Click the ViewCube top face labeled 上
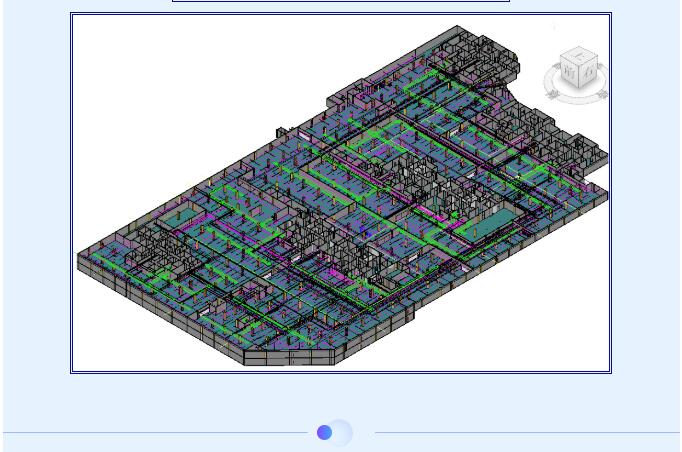Screen dimensions: 682x452 coord(580,54)
